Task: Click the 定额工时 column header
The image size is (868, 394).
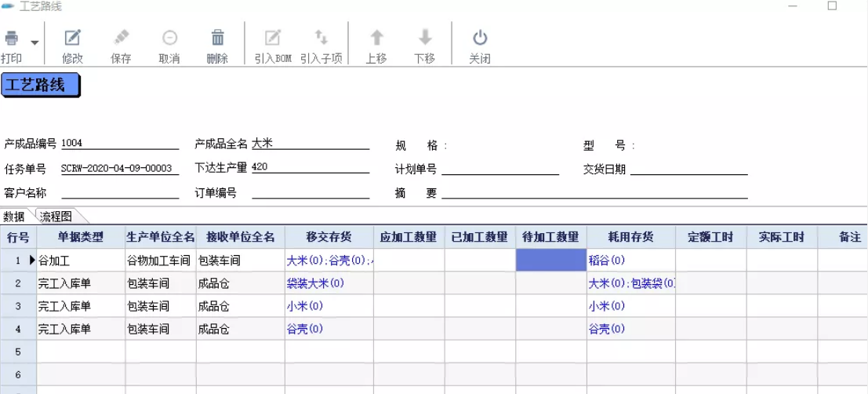Action: pos(710,237)
